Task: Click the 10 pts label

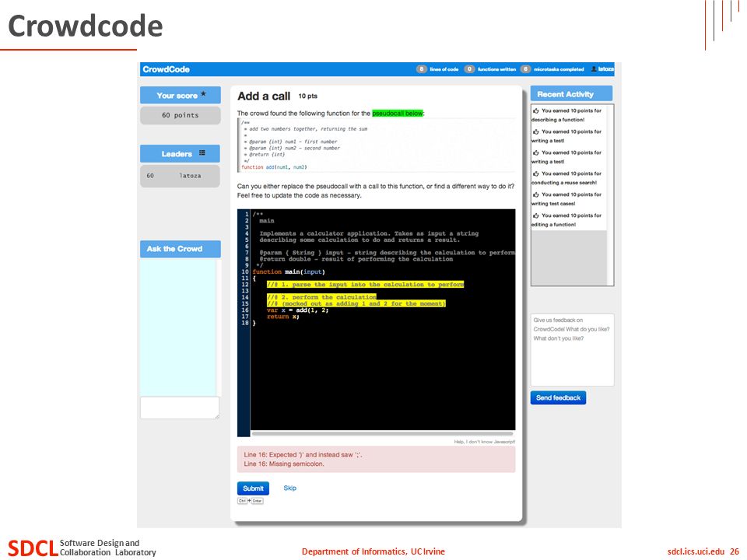Action: tap(308, 96)
